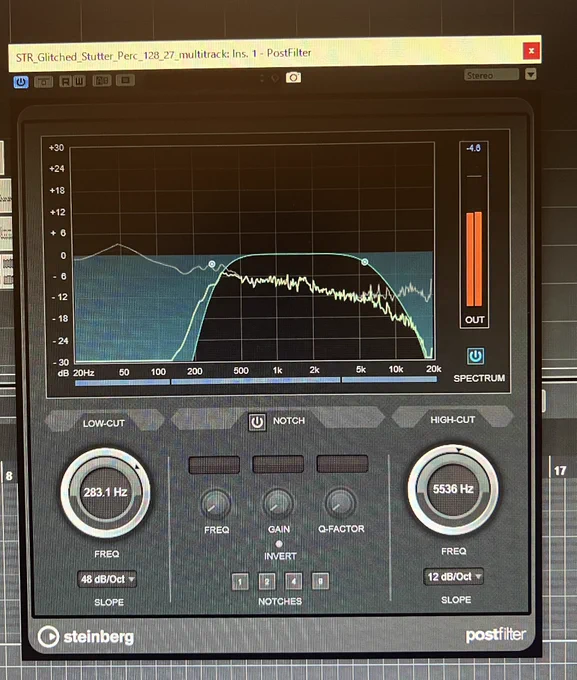577x680 pixels.
Task: Click the postfilter logo
Action: [x=495, y=635]
